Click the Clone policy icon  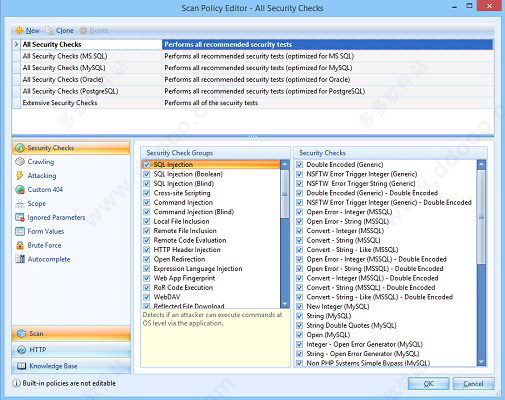[x=50, y=31]
